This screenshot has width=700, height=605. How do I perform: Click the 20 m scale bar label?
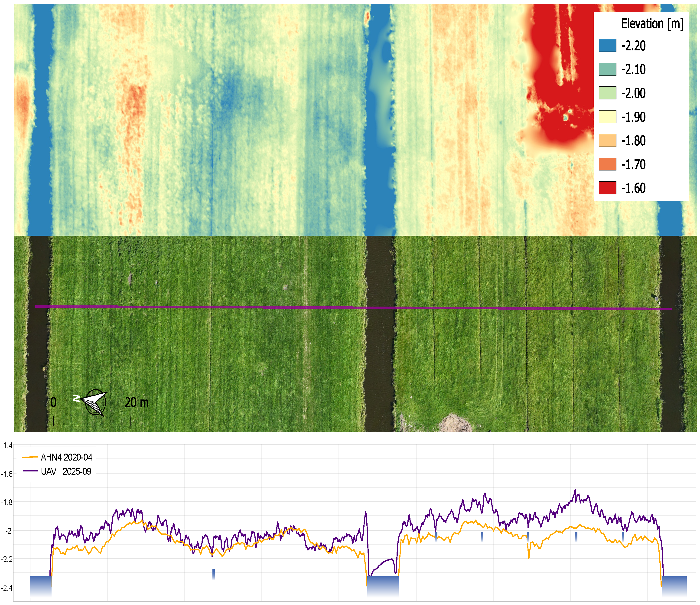[137, 402]
